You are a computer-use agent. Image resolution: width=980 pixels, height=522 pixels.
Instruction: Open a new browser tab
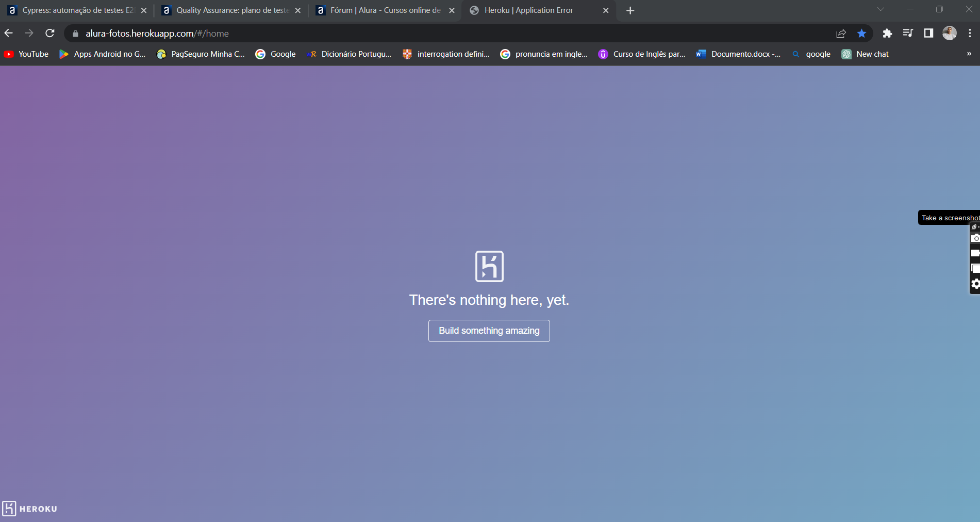tap(630, 10)
